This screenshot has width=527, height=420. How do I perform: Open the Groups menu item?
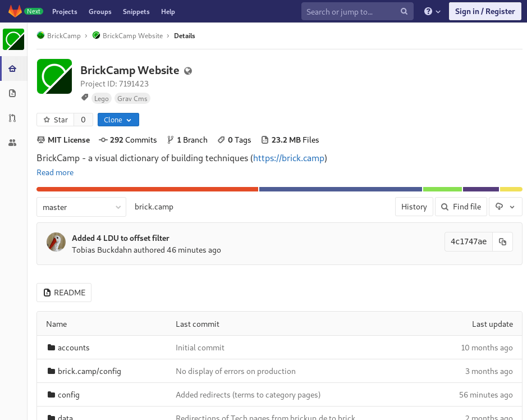100,11
